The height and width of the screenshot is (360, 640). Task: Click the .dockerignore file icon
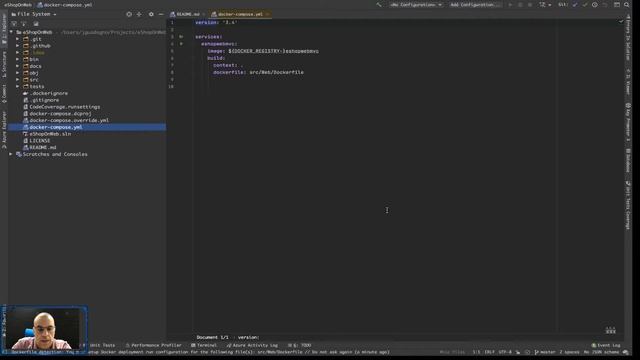click(25, 93)
